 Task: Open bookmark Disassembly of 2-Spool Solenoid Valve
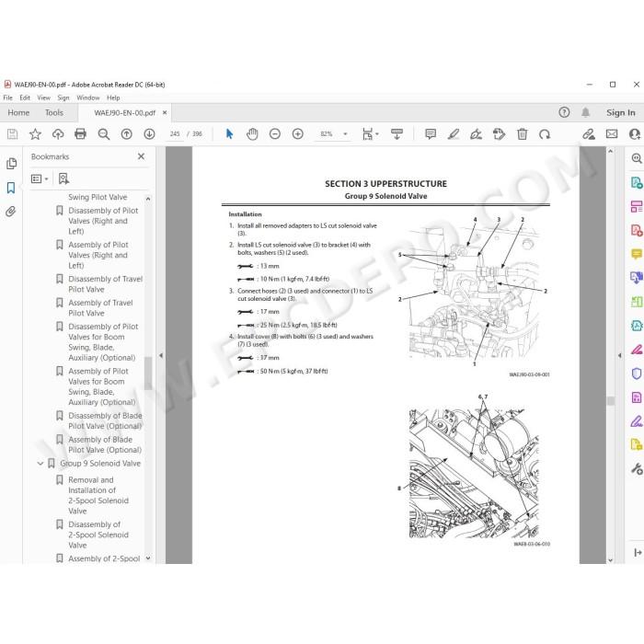pyautogui.click(x=98, y=535)
